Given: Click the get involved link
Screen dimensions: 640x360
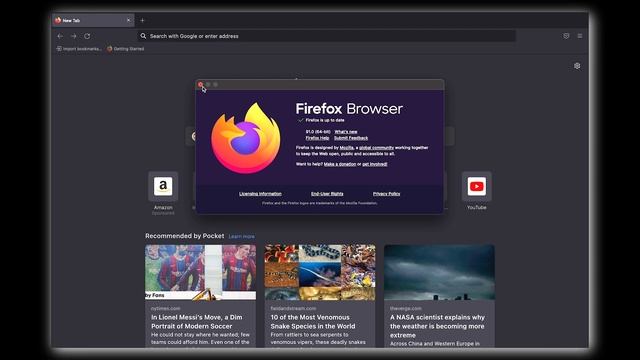Looking at the screenshot, I should (375, 164).
